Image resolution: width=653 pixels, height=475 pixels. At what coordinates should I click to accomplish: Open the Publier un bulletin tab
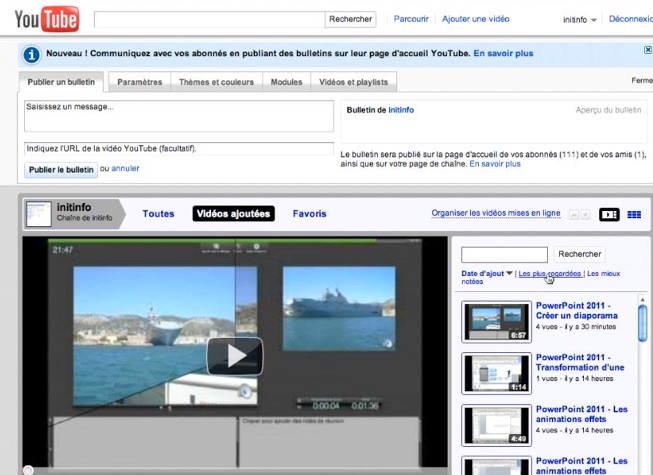tap(61, 82)
